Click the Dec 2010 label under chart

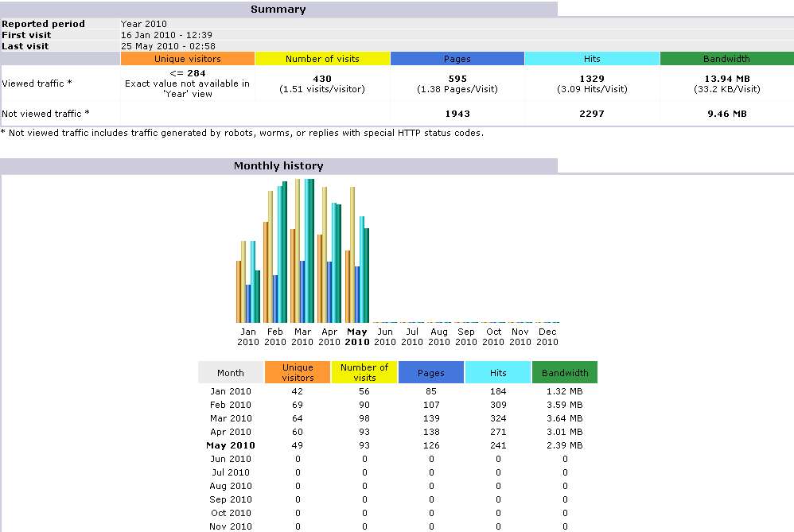pos(547,337)
